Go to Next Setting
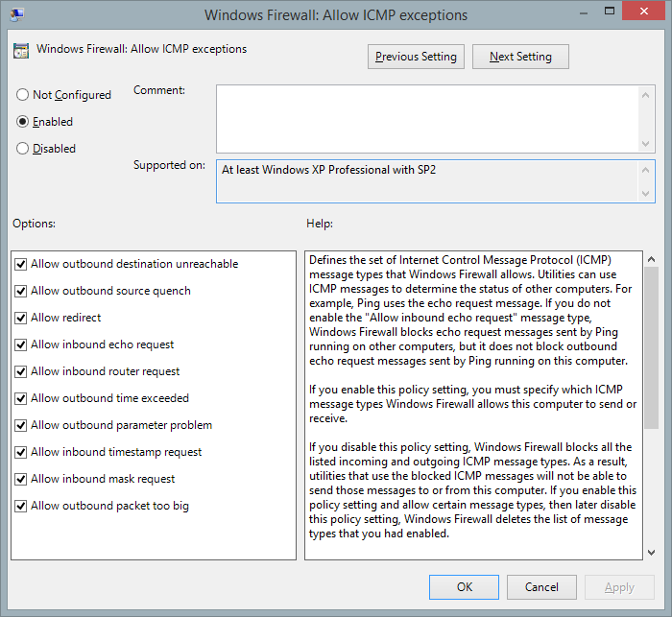 pyautogui.click(x=520, y=57)
